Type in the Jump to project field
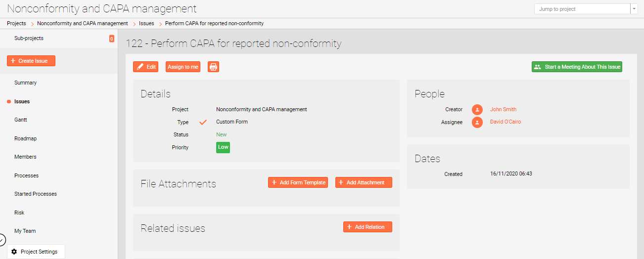 pyautogui.click(x=582, y=9)
